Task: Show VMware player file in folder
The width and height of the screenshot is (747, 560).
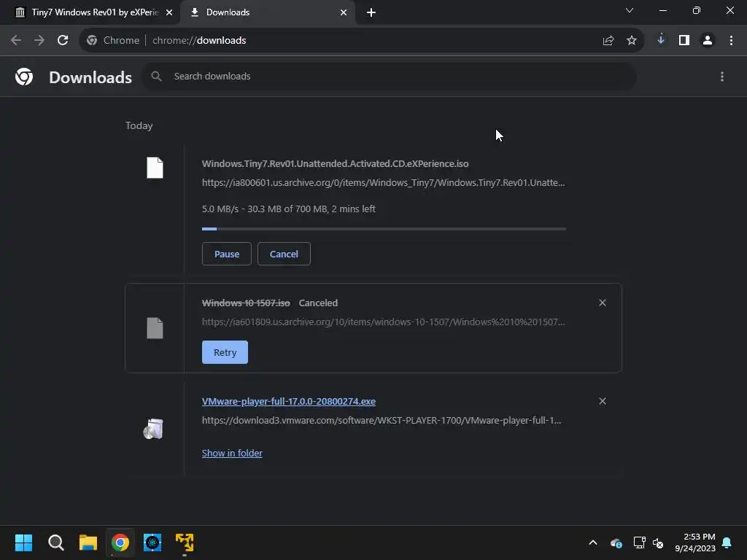Action: (232, 453)
